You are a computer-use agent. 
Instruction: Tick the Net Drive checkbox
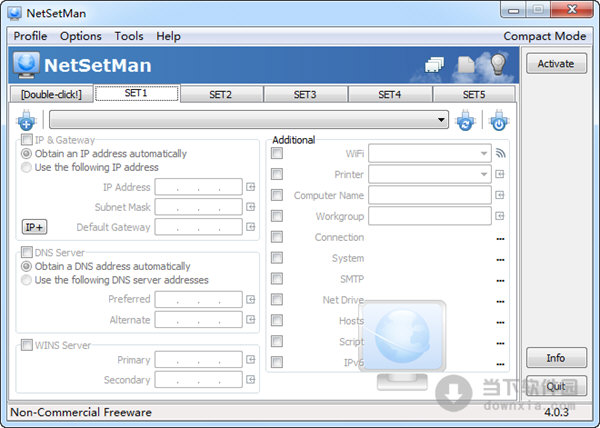point(277,299)
